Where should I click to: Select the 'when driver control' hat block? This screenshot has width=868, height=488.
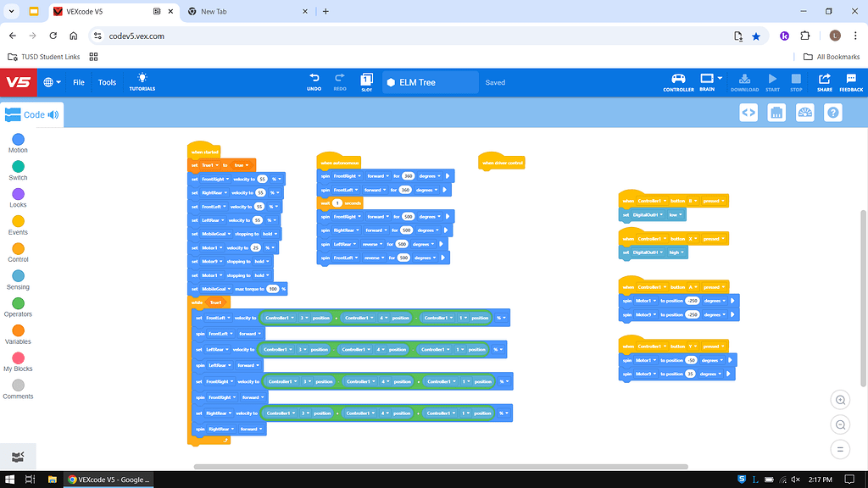[x=502, y=162]
